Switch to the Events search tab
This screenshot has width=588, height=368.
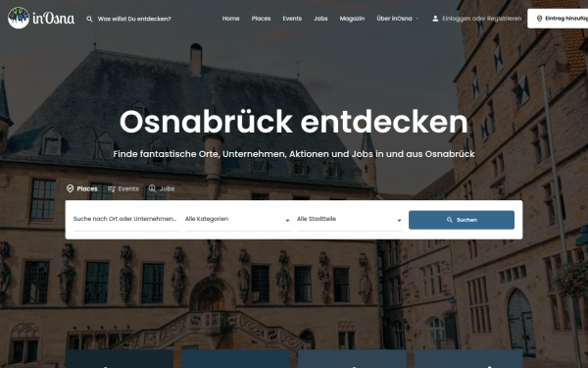[123, 188]
